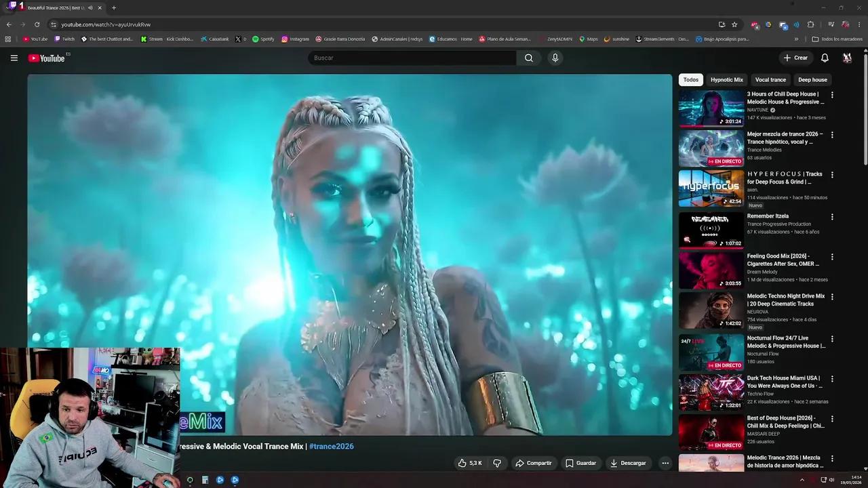868x488 pixels.
Task: Open Mejor mezcla de trance 2026 live thumbnail
Action: 711,148
